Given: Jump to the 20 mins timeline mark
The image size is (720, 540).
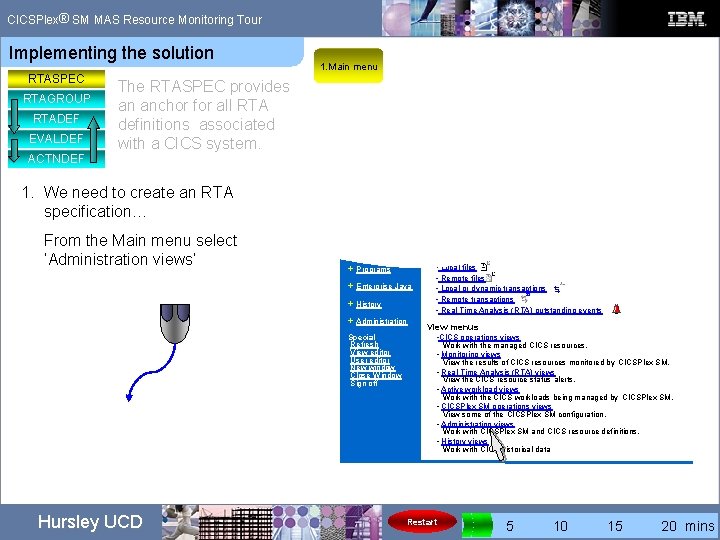Looking at the screenshot, I should 687,526.
